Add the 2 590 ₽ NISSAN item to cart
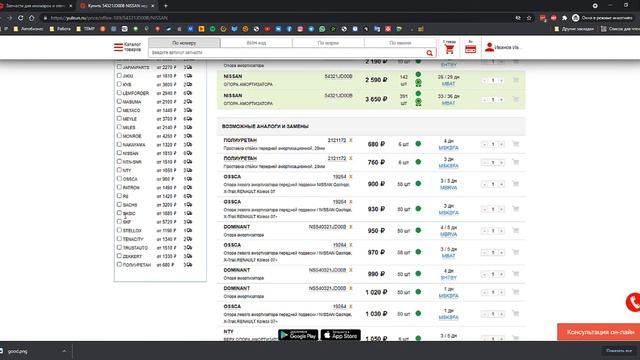 (x=516, y=80)
